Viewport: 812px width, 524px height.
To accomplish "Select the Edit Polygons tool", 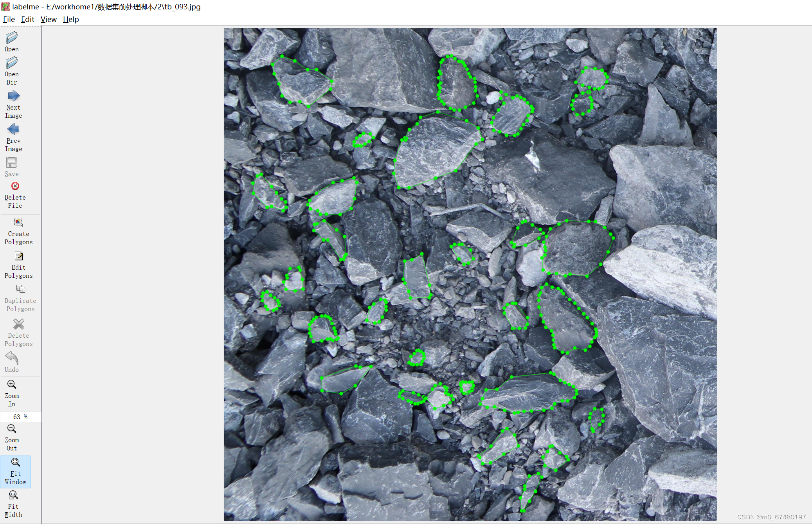I will click(18, 256).
